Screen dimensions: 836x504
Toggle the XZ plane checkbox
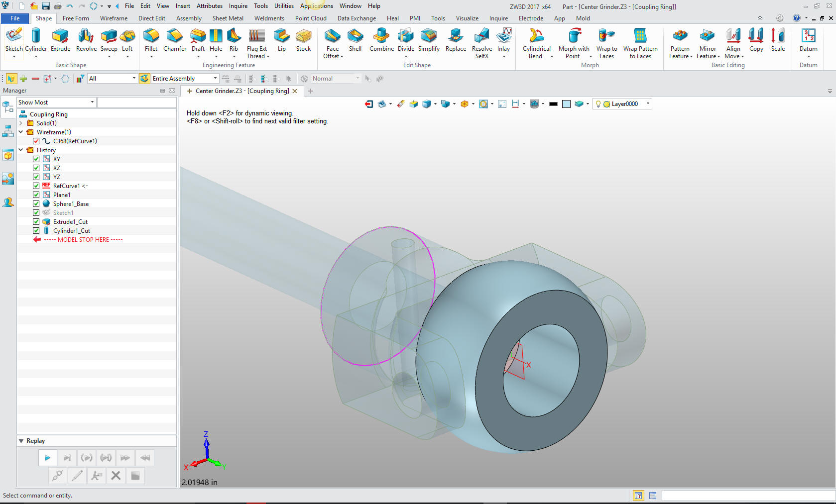36,168
